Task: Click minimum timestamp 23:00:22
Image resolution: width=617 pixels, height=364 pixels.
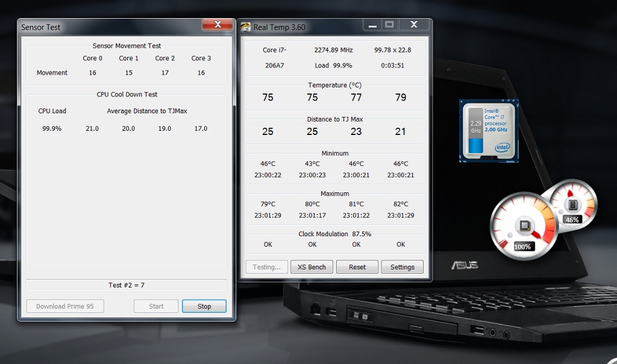Action: pyautogui.click(x=268, y=175)
